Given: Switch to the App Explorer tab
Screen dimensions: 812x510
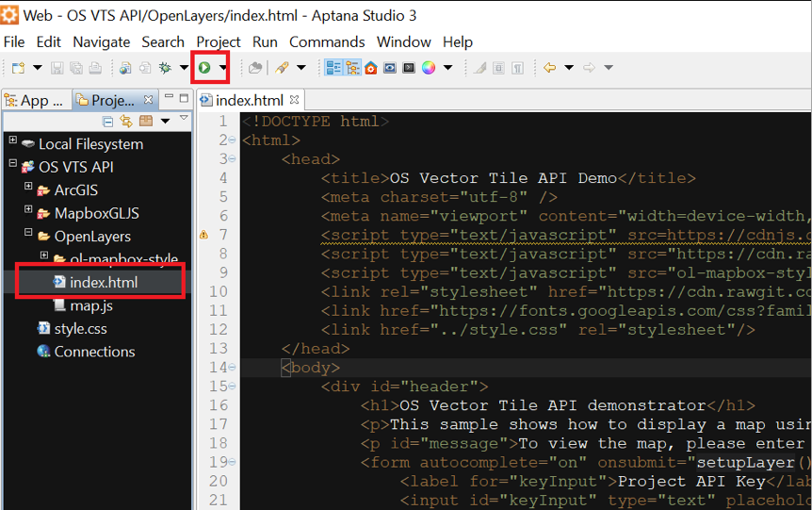Looking at the screenshot, I should [34, 101].
